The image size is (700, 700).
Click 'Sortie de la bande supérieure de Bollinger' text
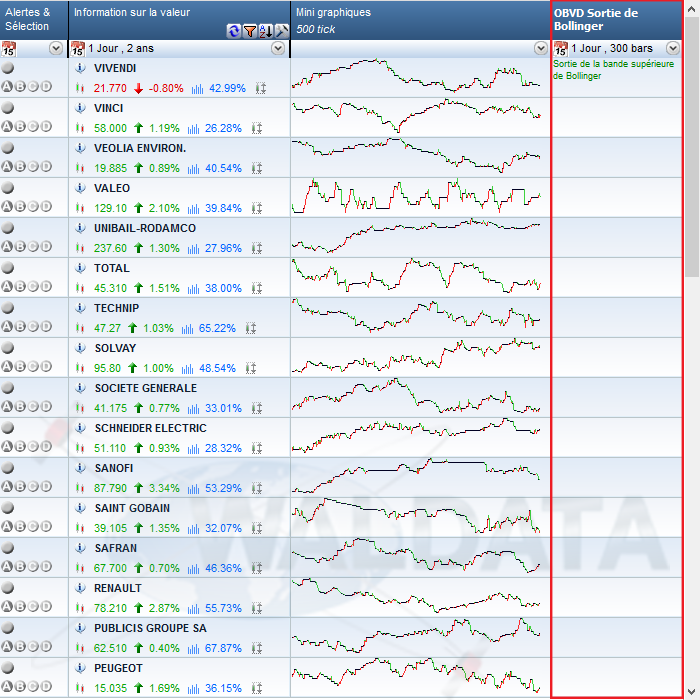coord(613,70)
